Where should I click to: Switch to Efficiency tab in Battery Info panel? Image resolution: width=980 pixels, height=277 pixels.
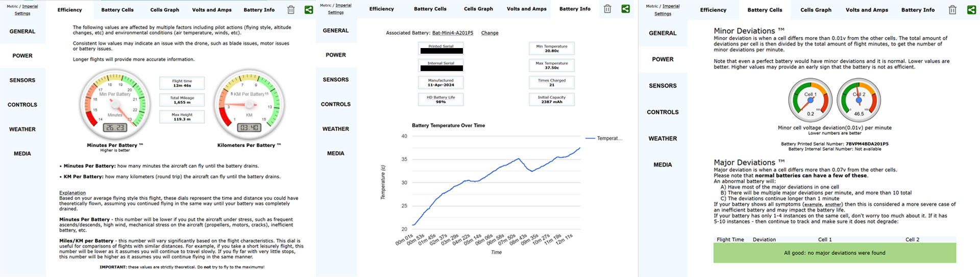(x=382, y=9)
